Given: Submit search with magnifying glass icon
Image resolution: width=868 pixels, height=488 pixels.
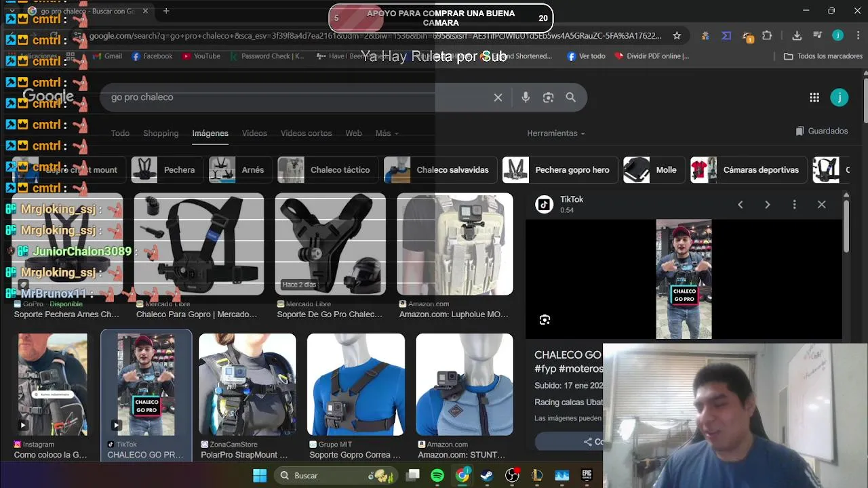Looking at the screenshot, I should pyautogui.click(x=571, y=98).
